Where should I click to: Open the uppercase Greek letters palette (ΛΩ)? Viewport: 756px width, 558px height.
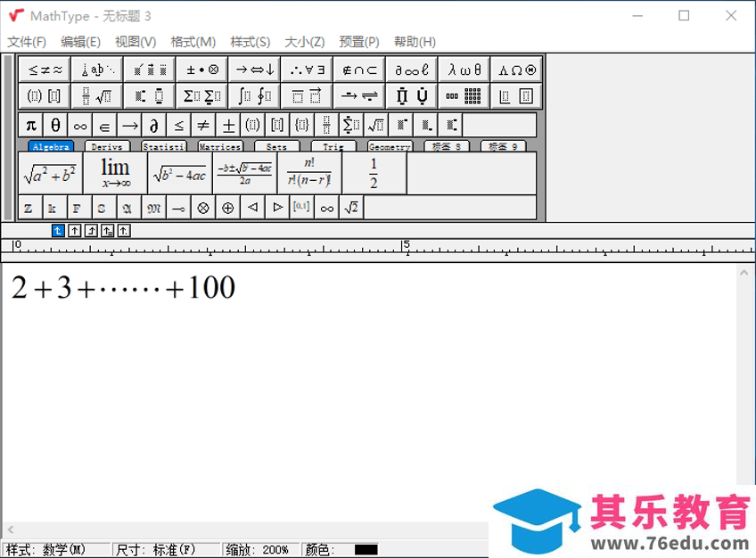click(517, 70)
